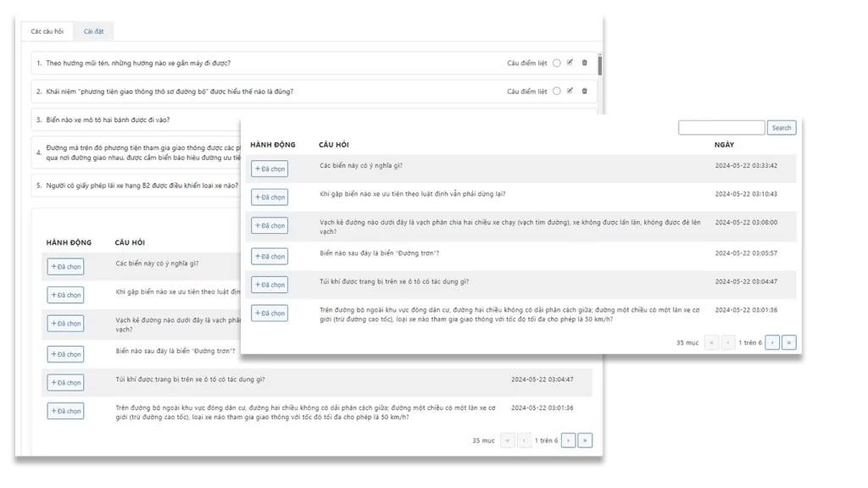Click 'Đã chọn' for 'Túi khí' question in background panel
The image size is (868, 488).
point(65,383)
